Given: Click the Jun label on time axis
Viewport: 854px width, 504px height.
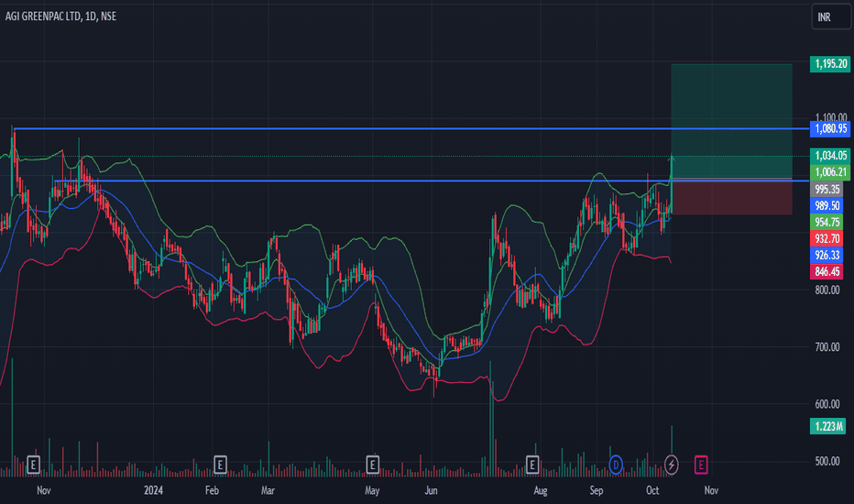Looking at the screenshot, I should point(431,490).
